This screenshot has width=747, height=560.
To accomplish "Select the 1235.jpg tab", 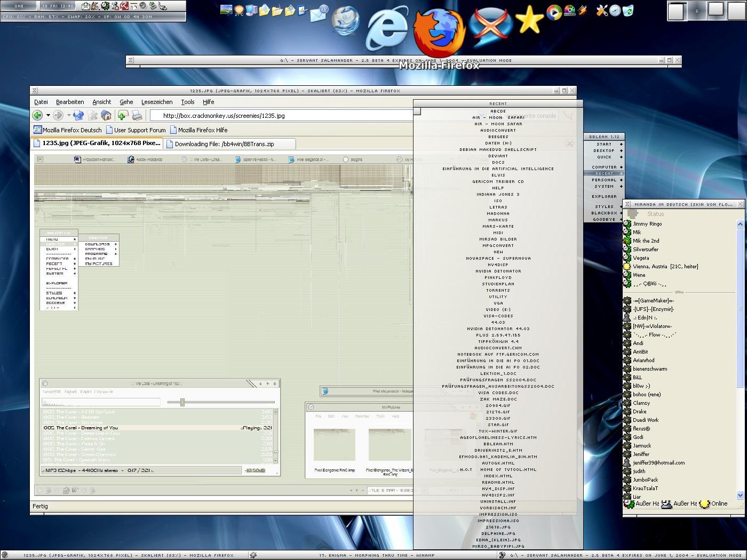I will tap(96, 143).
